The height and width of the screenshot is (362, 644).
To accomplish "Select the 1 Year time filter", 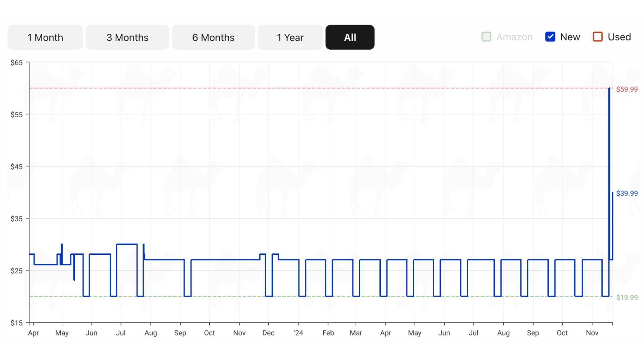I will coord(290,38).
